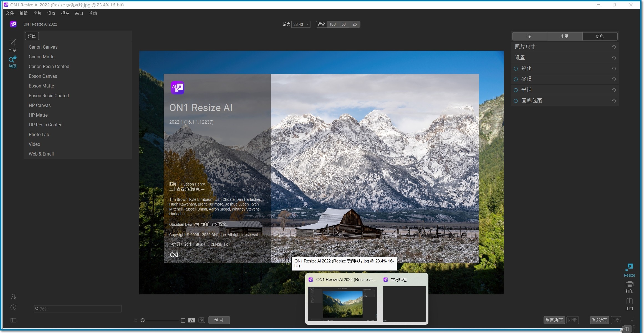Click the Resize module icon
Image resolution: width=644 pixels, height=333 pixels.
click(629, 270)
